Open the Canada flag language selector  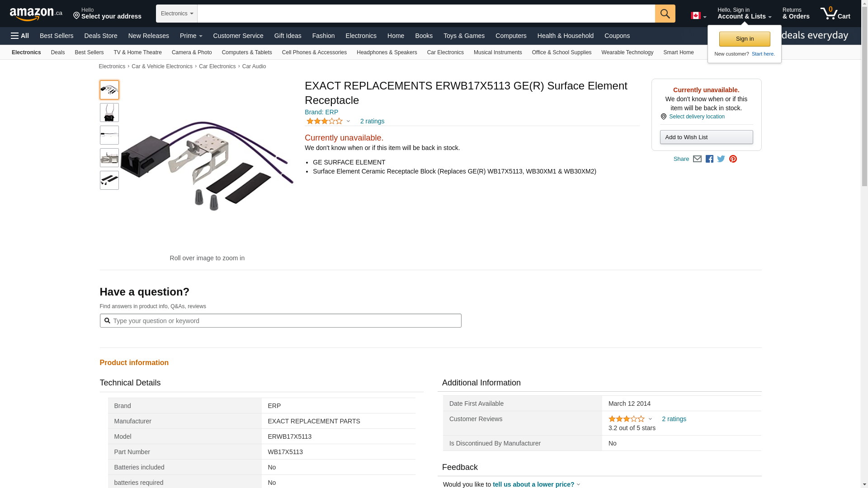698,16
